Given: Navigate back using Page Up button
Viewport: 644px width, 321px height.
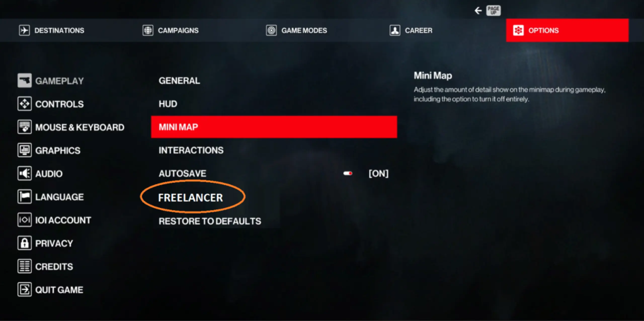Looking at the screenshot, I should [x=493, y=10].
